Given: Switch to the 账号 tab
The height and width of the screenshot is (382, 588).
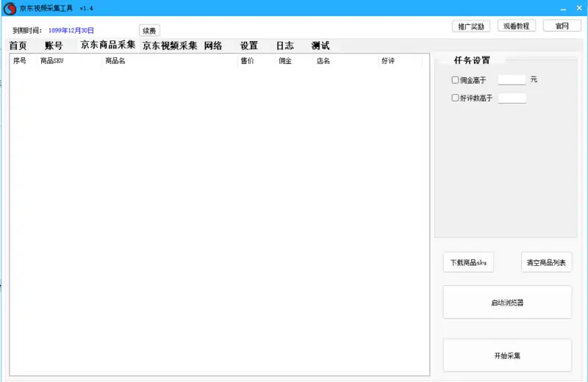Looking at the screenshot, I should (54, 46).
